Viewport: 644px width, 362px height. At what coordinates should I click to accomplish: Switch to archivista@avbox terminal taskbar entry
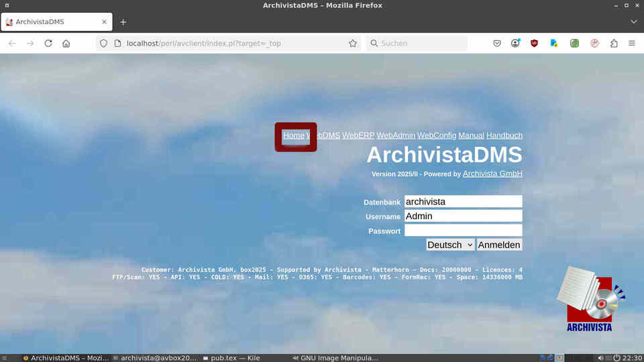[x=155, y=358]
